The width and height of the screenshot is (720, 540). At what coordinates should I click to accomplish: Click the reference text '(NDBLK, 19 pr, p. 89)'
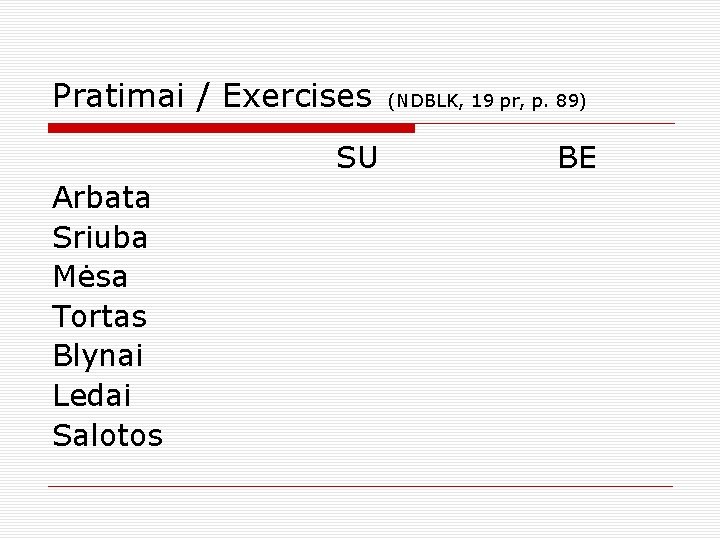[487, 101]
